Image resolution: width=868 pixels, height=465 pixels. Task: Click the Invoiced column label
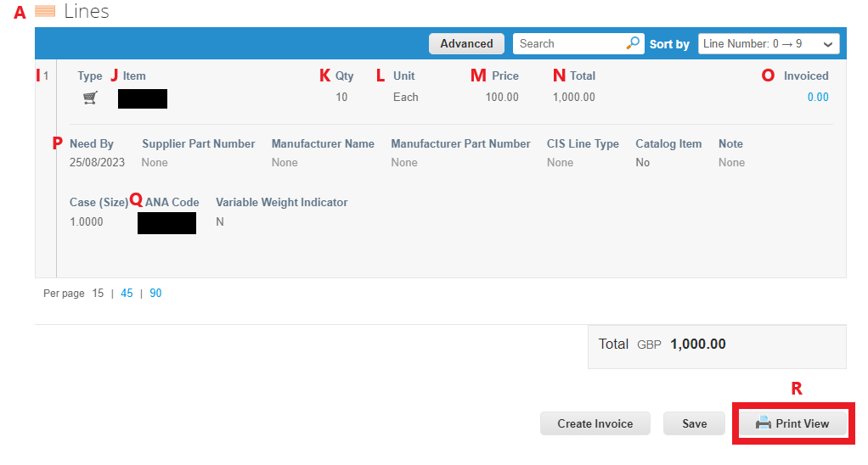(806, 76)
